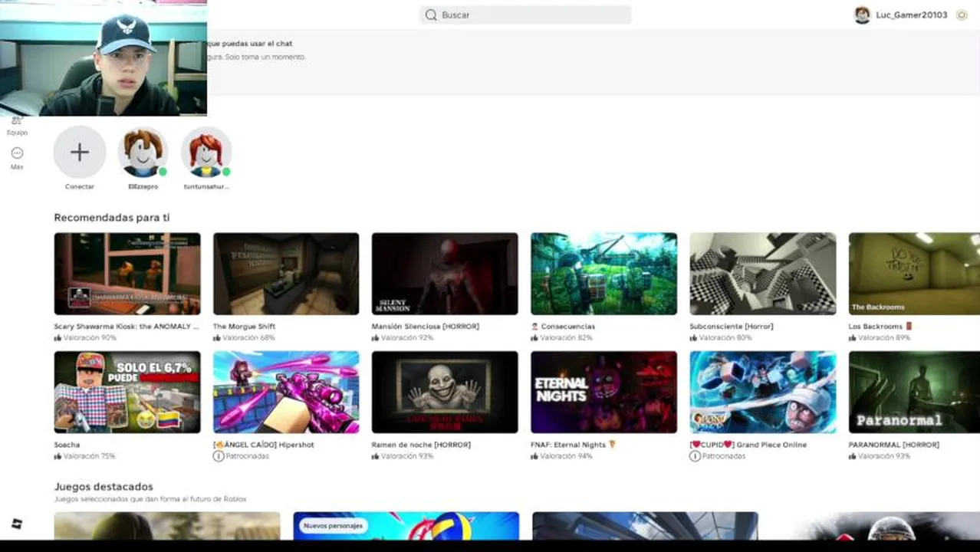Open Recomendadas para ti section heading
This screenshot has width=980, height=552.
pos(112,218)
